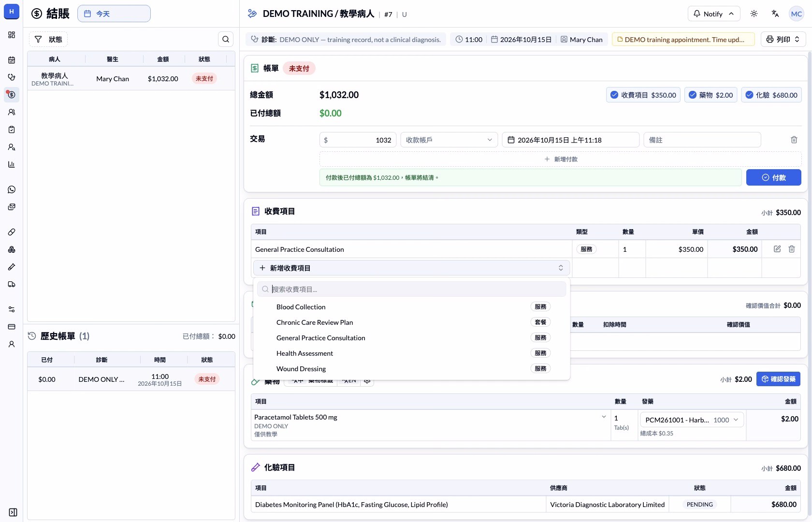Collapse the 新增收費項目 combo box
This screenshot has height=522, width=812.
[x=411, y=268]
